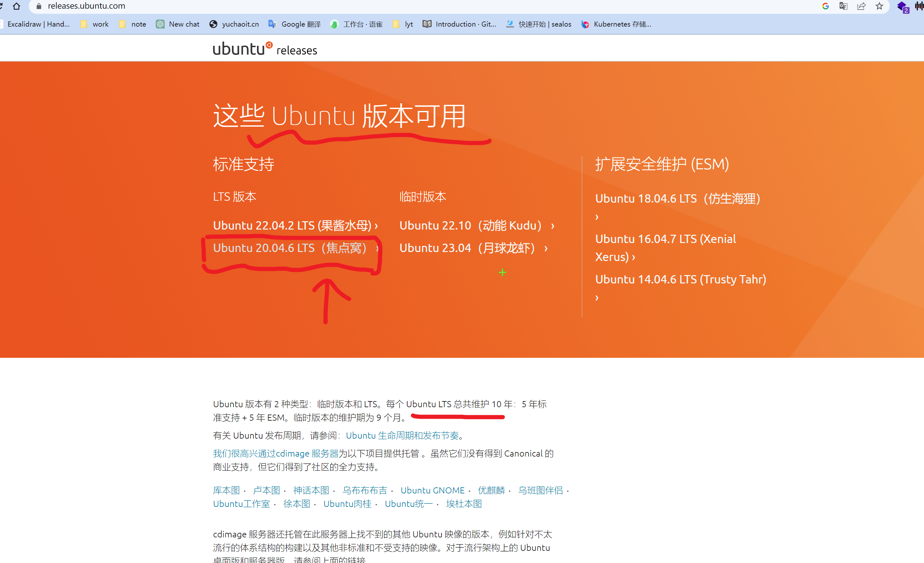Open Ubuntu 生命周期和发布节奏 link
Image resolution: width=924 pixels, height=563 pixels.
402,435
